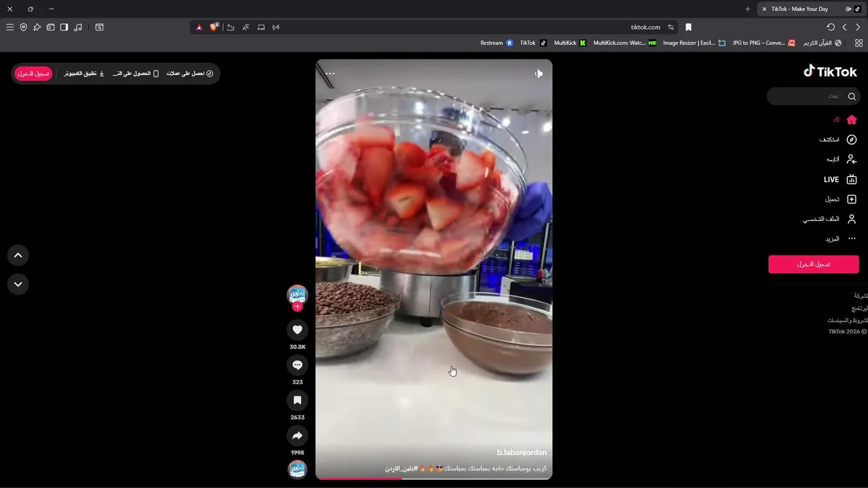Click the TikTok logo

(830, 71)
